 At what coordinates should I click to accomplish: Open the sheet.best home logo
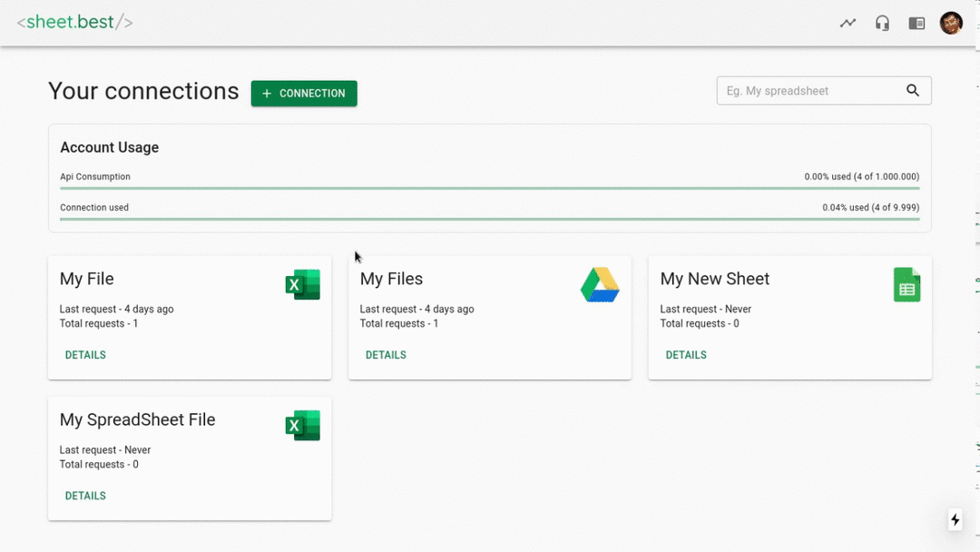[x=73, y=23]
